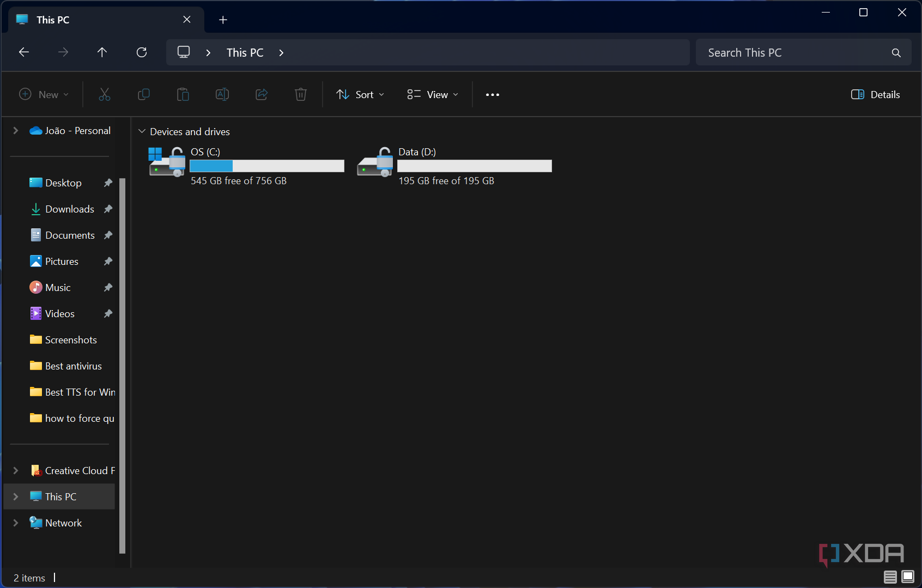The height and width of the screenshot is (588, 922).
Task: Open the See more ellipsis menu
Action: 492,94
